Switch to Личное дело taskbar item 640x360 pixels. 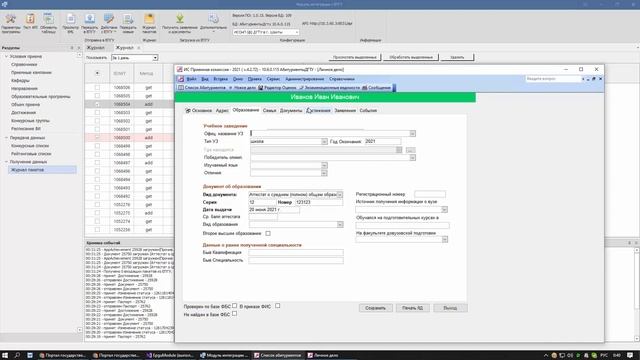(x=323, y=355)
